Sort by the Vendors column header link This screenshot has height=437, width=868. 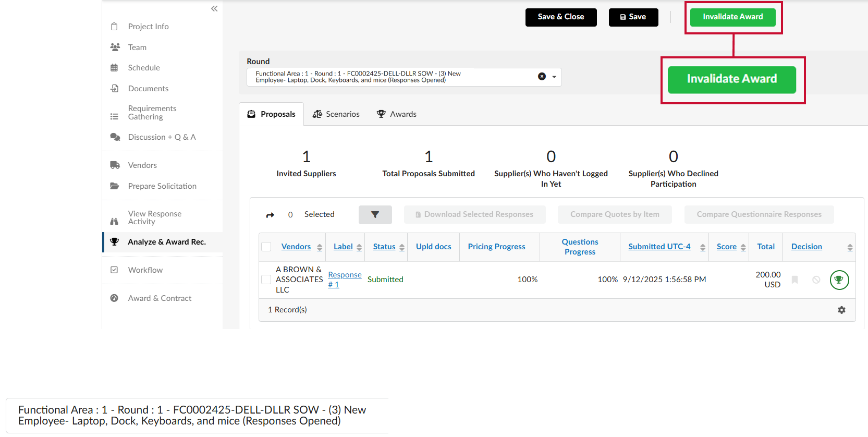click(x=296, y=247)
